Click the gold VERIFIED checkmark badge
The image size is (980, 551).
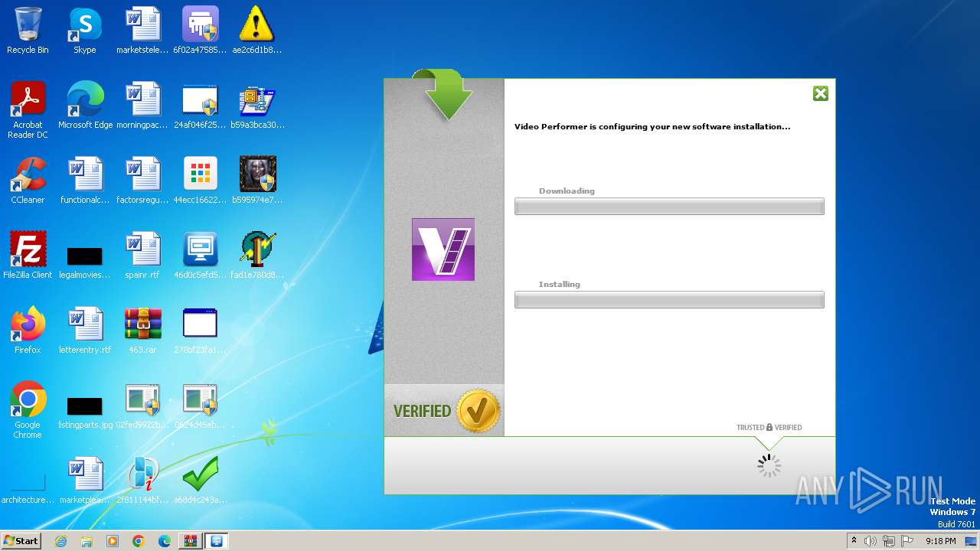click(479, 411)
